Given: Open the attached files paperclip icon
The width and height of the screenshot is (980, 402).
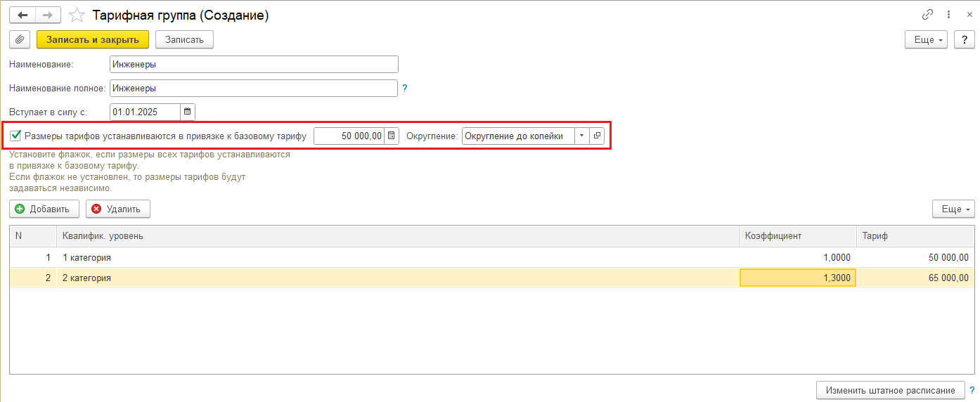Looking at the screenshot, I should pos(20,39).
